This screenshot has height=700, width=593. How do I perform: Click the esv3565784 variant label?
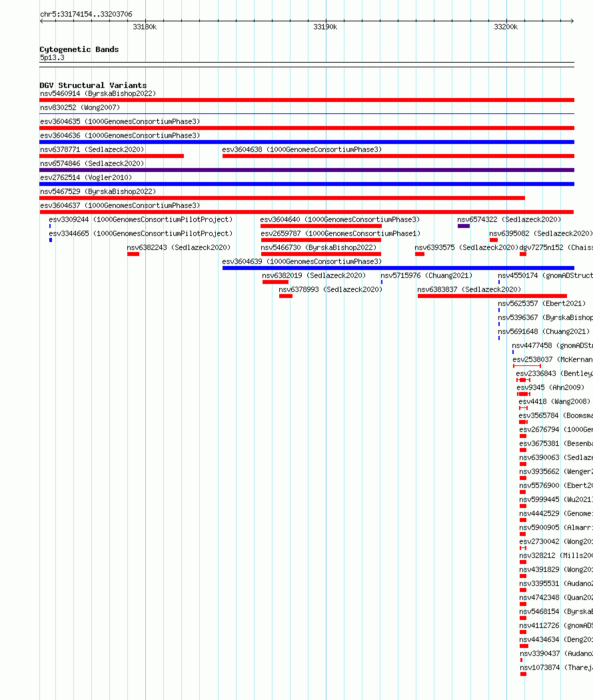pyautogui.click(x=556, y=415)
